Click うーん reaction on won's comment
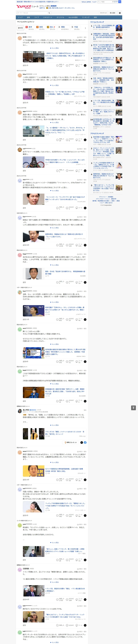The height and width of the screenshot is (644, 138). [x=79, y=480]
